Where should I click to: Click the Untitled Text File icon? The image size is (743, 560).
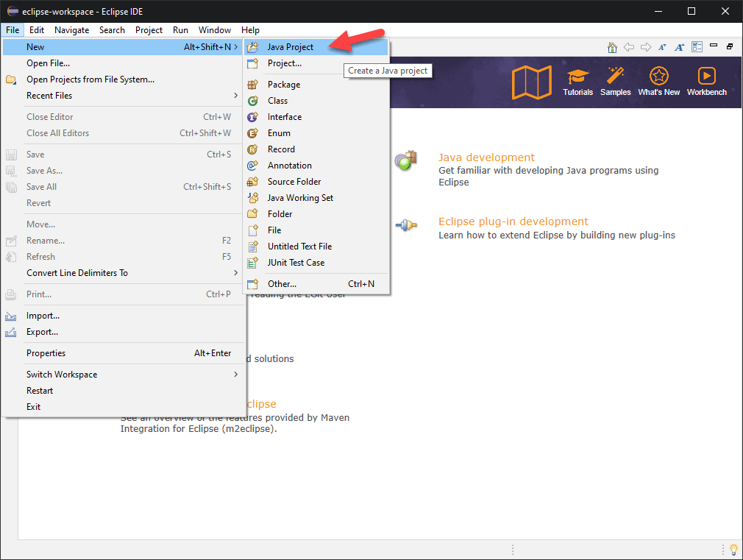(252, 247)
